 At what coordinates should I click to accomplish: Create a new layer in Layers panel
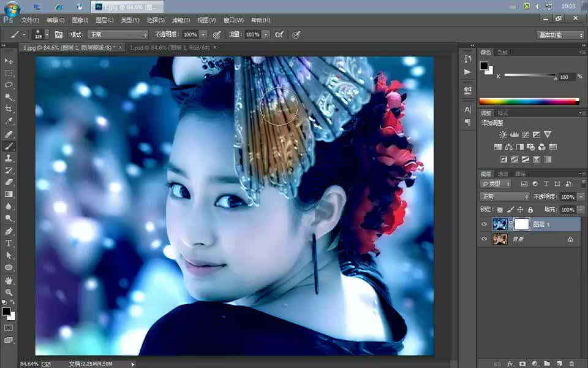pos(559,363)
